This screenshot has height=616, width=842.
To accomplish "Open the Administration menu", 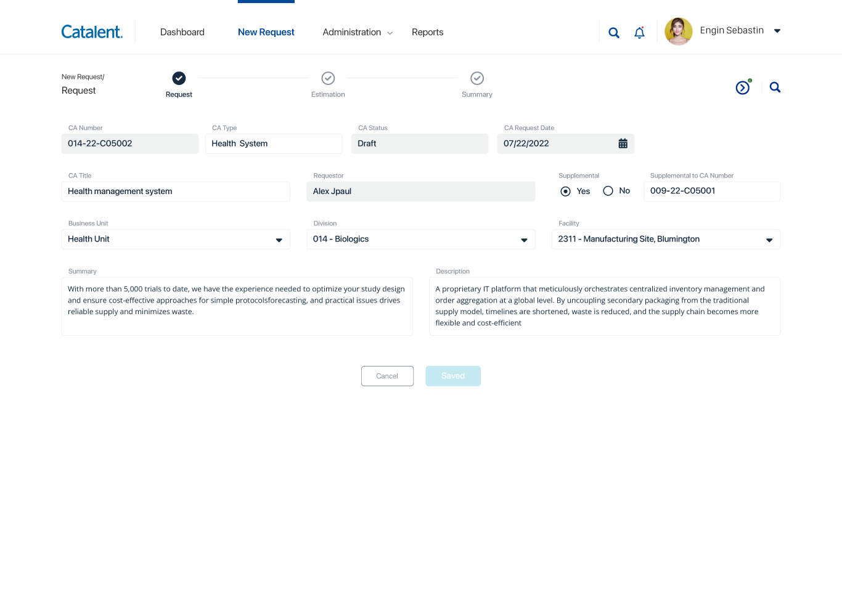I will coord(357,32).
